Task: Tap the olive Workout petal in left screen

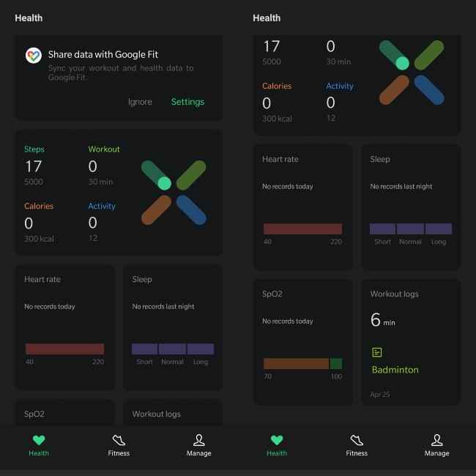Action: 191,175
